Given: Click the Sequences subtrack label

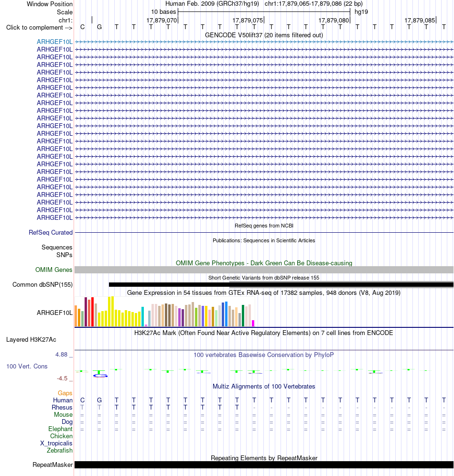Looking at the screenshot, I should [57, 248].
